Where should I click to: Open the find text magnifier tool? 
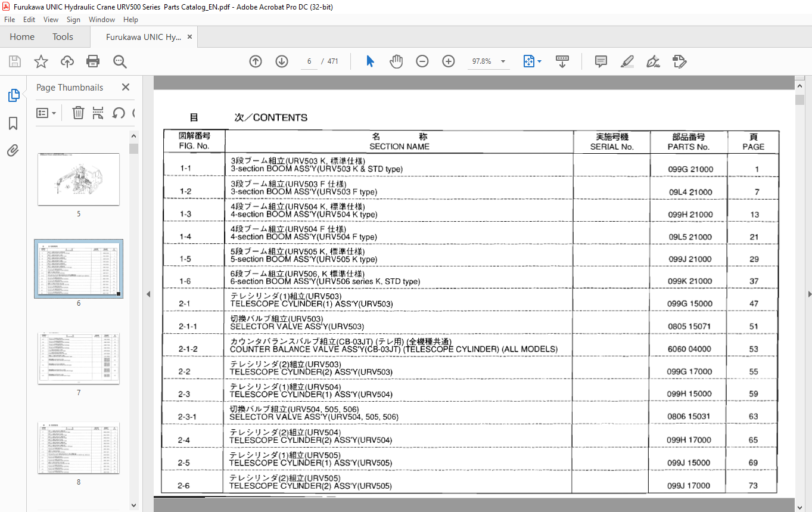pos(120,61)
